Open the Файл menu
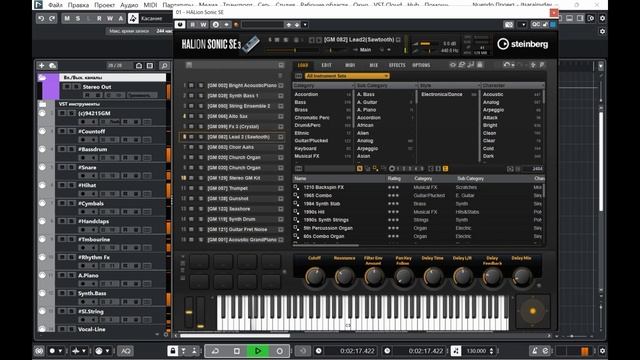This screenshot has height=360, width=640. (55, 5)
